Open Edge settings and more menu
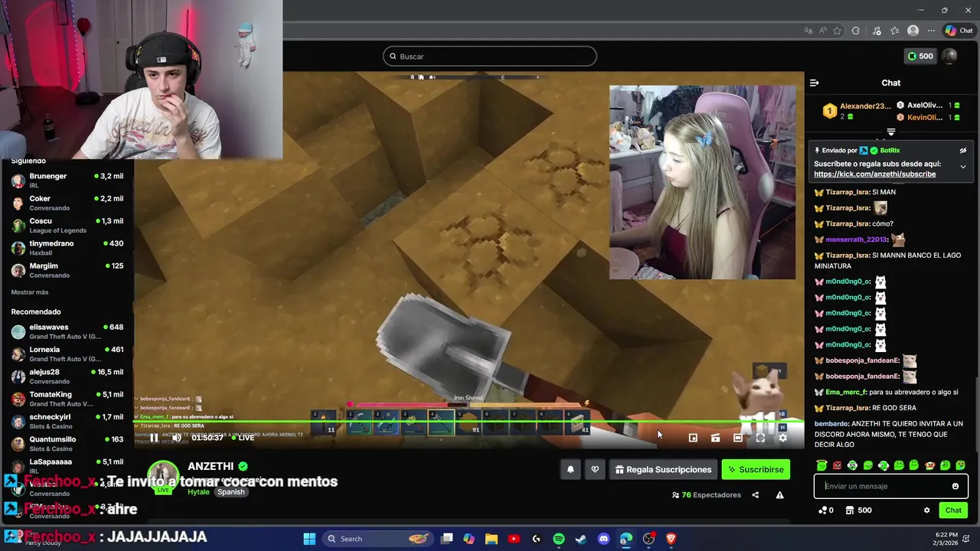The height and width of the screenshot is (551, 980). point(931,31)
